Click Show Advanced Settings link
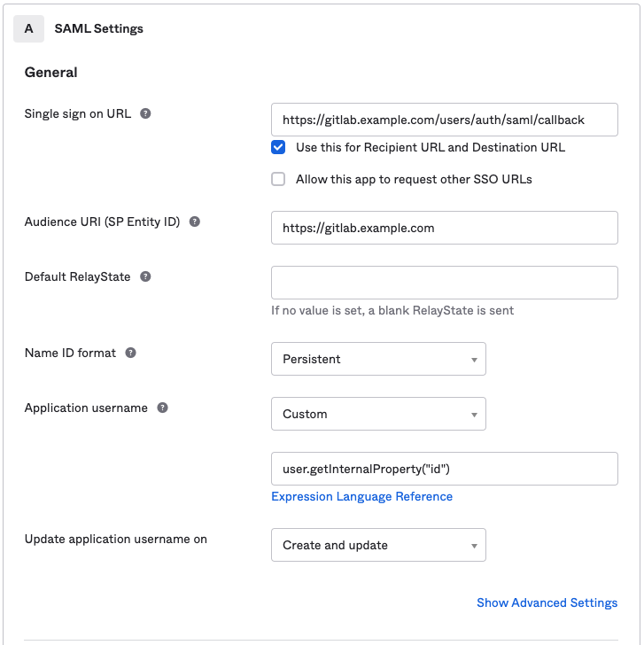The image size is (644, 645). tap(547, 602)
